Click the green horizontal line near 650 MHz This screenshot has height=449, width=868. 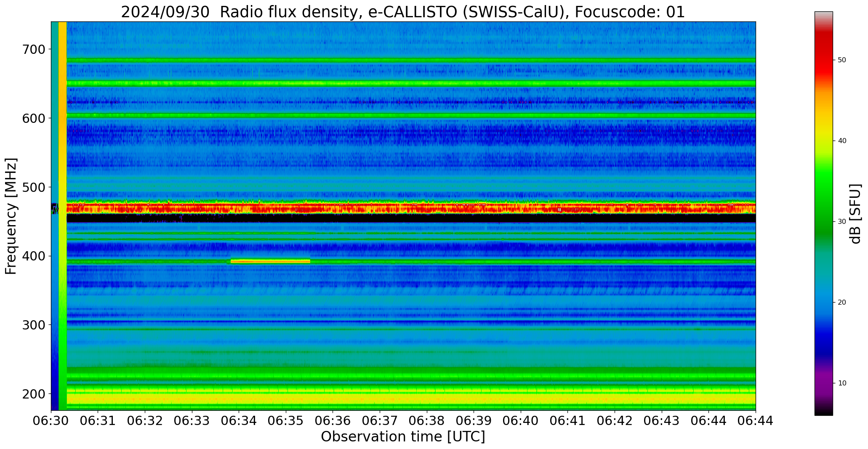[x=411, y=83]
